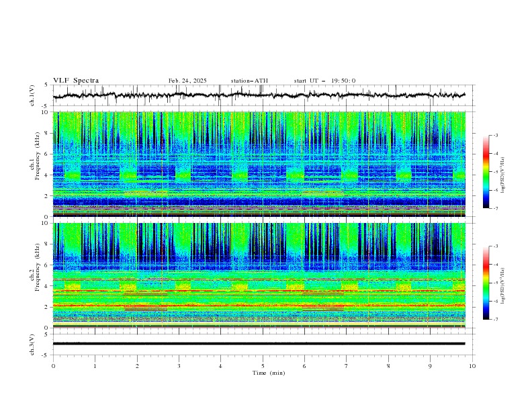The image size is (532, 411).
Task: Click time axis tick label "4"
Action: tap(220, 366)
